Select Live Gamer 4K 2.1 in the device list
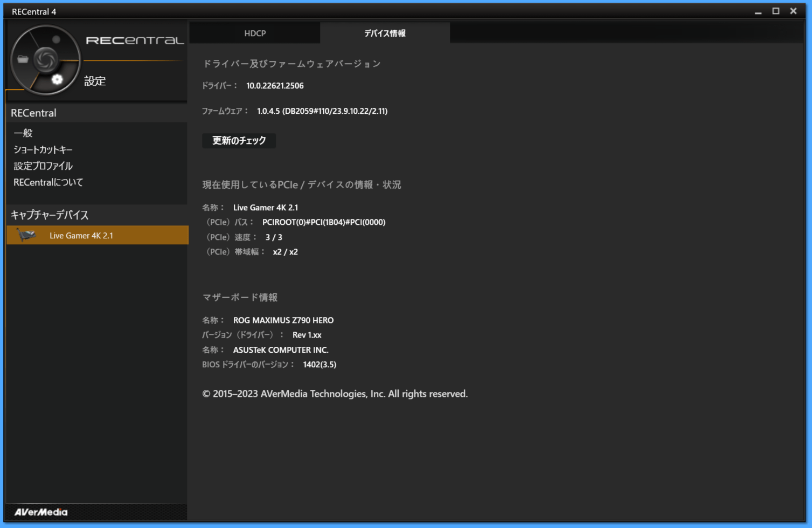Image resolution: width=812 pixels, height=528 pixels. (x=98, y=235)
